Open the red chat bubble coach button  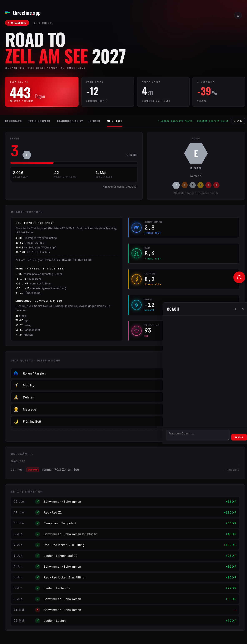pos(239,277)
